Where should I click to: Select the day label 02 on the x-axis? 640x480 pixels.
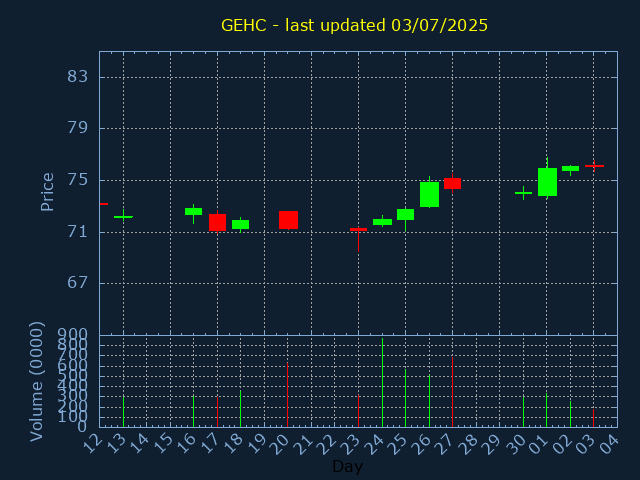(563, 444)
